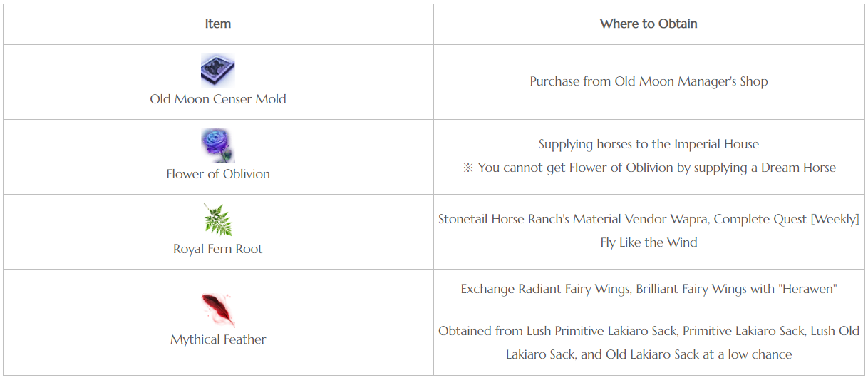Click the Exchange Radiant Fairy Wings Herawen line

coord(649,289)
